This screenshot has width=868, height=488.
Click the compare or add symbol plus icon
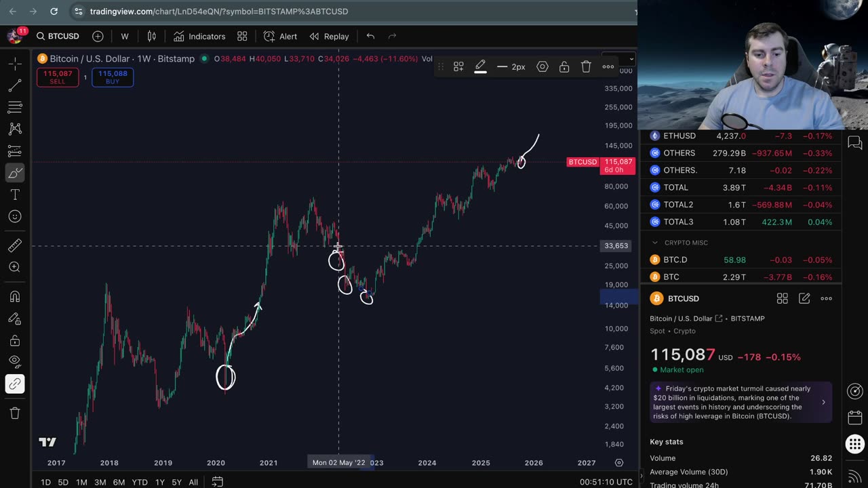pos(98,36)
